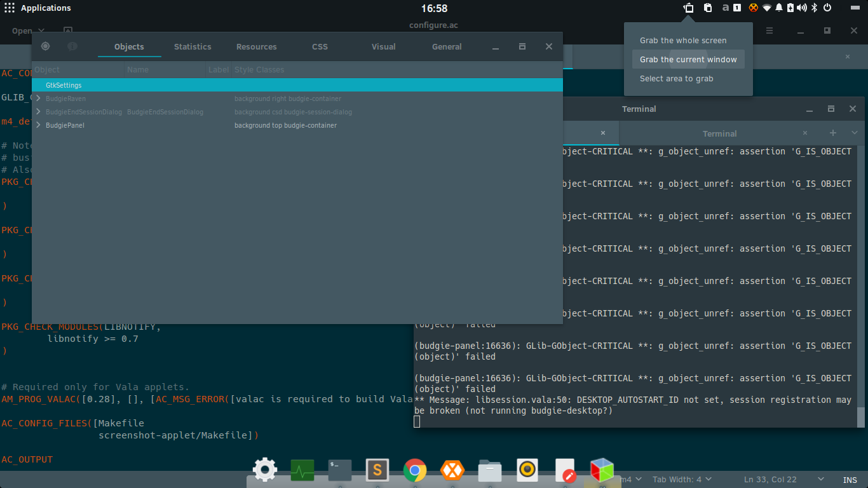Click the Bluetooth status icon

click(814, 8)
